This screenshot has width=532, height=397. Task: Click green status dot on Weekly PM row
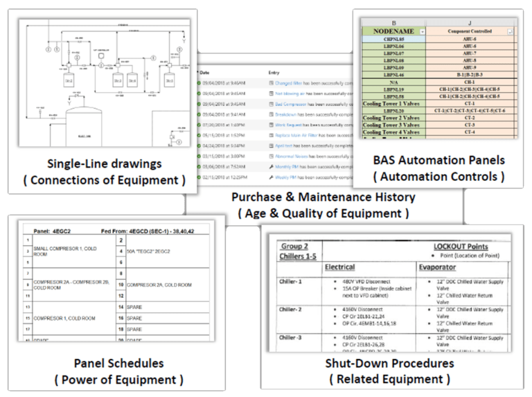(x=199, y=177)
